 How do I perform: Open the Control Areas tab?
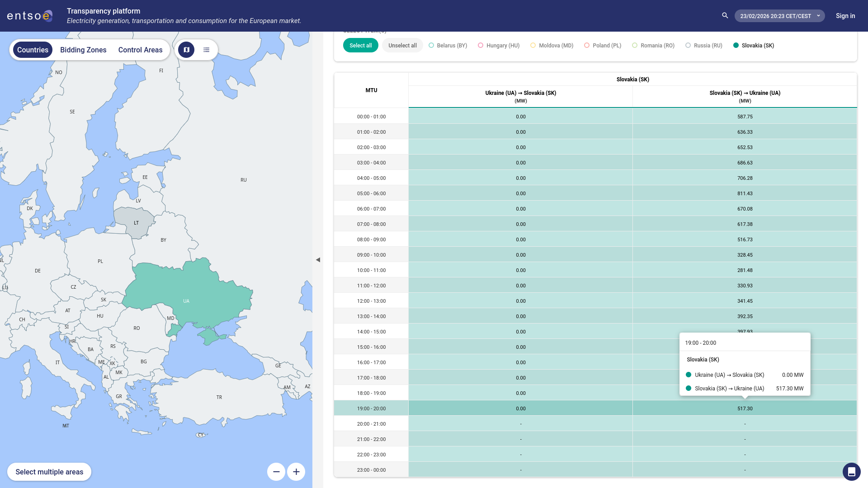pyautogui.click(x=140, y=50)
